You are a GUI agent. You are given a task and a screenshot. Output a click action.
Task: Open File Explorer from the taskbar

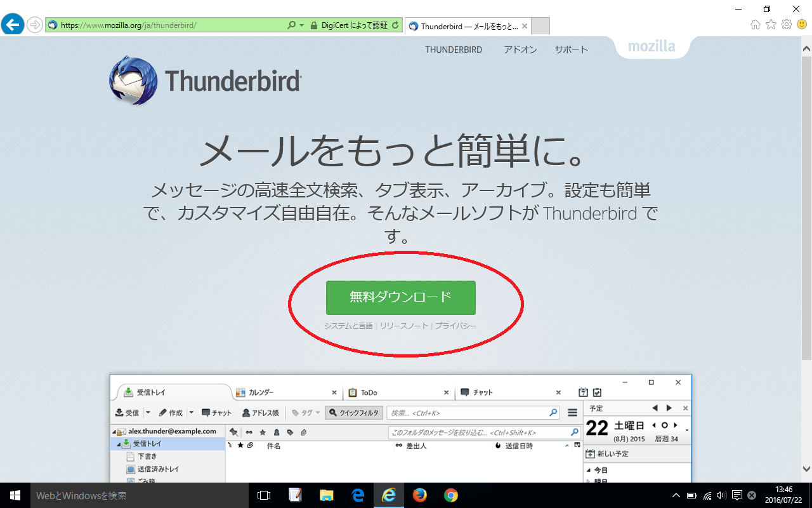click(x=326, y=495)
